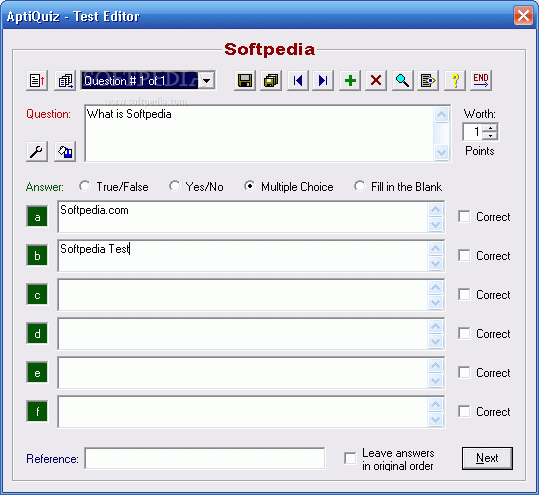
Task: Go to first question arrow icon
Action: click(297, 81)
